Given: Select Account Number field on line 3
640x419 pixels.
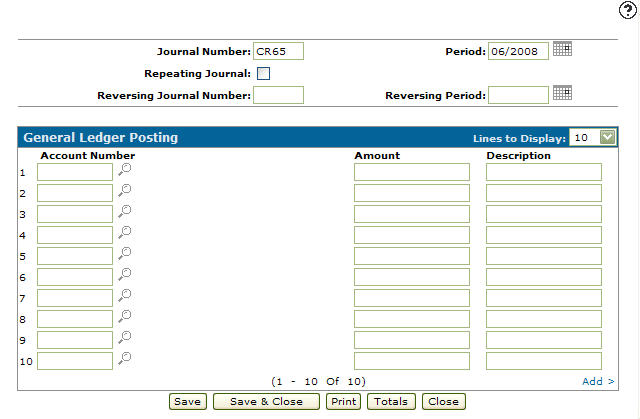Looking at the screenshot, I should [x=75, y=214].
